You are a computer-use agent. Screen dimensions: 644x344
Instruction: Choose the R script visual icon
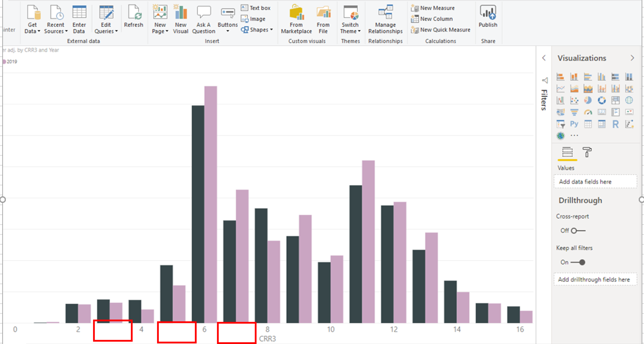tap(615, 124)
